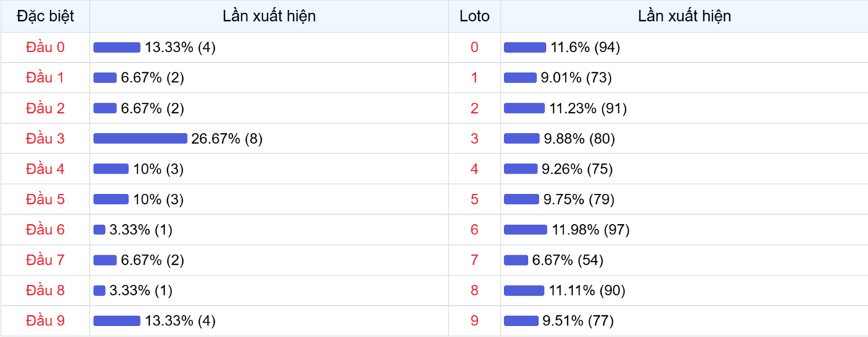Click the Đầu 8 progress bar

click(99, 291)
